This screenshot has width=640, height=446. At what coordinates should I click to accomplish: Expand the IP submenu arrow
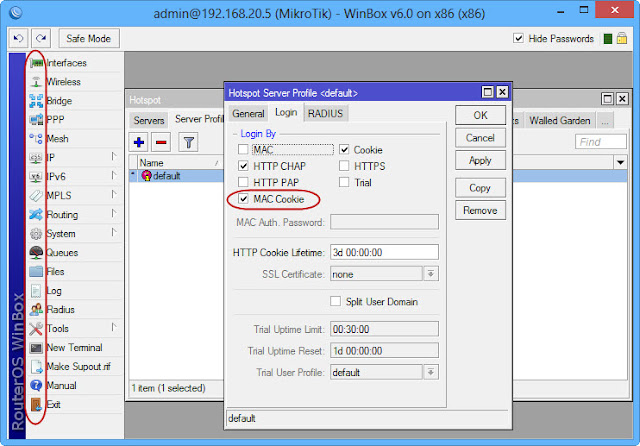(114, 157)
